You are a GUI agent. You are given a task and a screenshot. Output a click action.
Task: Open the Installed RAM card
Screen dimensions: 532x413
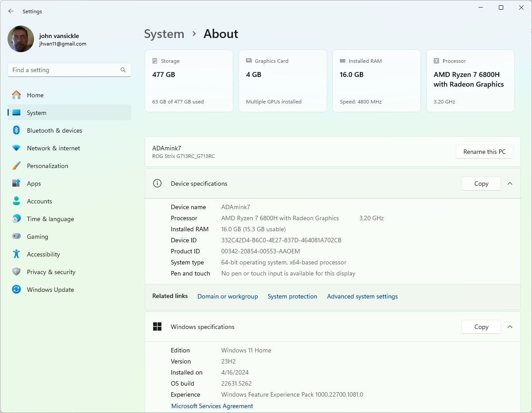[x=377, y=81]
